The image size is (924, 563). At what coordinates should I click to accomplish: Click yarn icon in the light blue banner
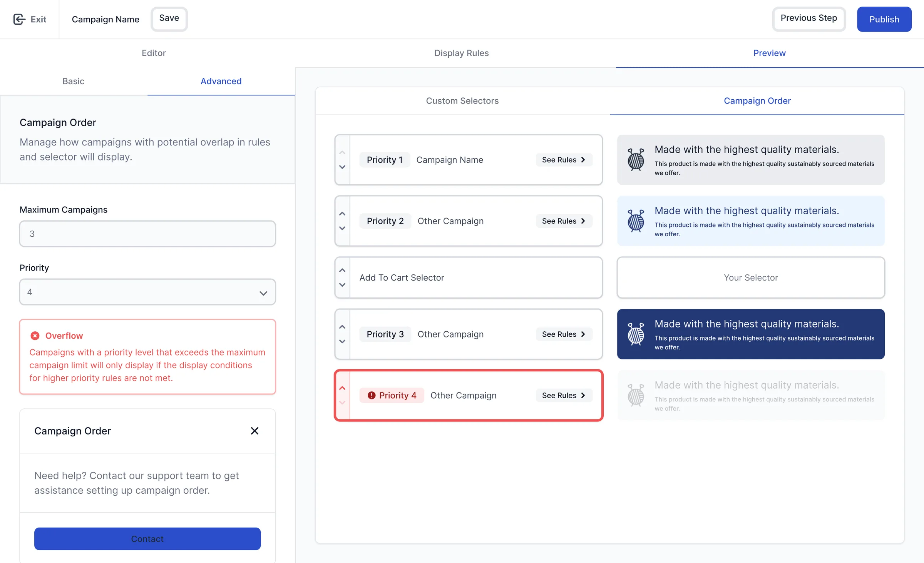click(x=636, y=221)
